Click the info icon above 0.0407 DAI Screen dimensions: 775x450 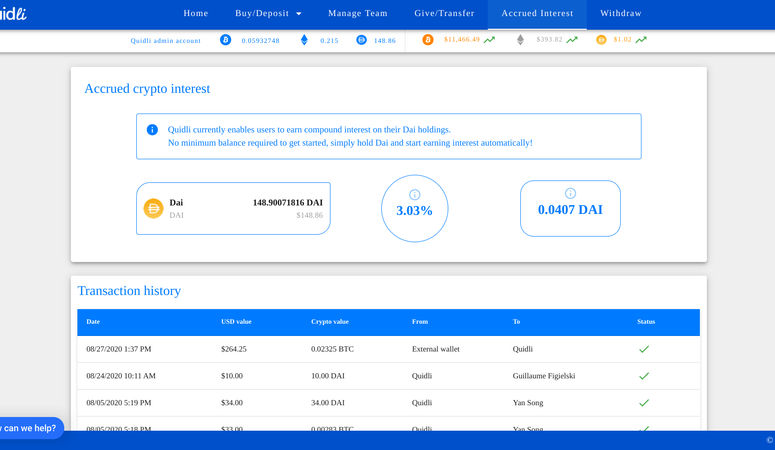(570, 193)
